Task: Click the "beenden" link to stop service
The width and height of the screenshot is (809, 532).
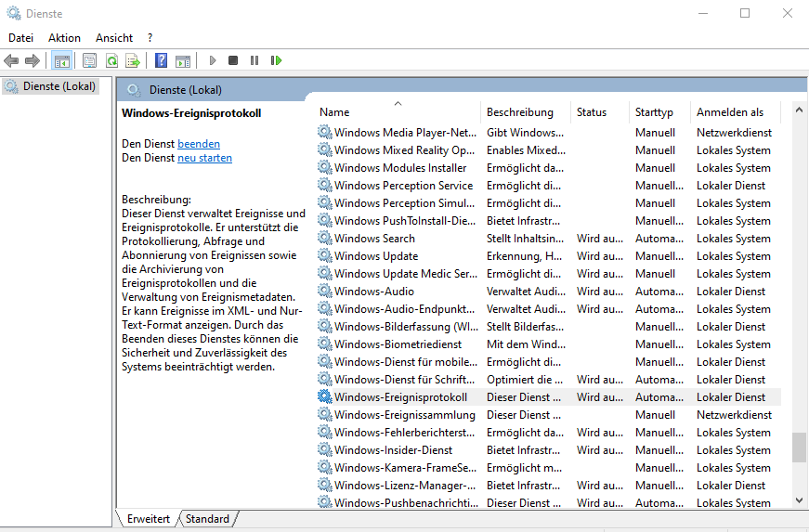Action: click(199, 144)
